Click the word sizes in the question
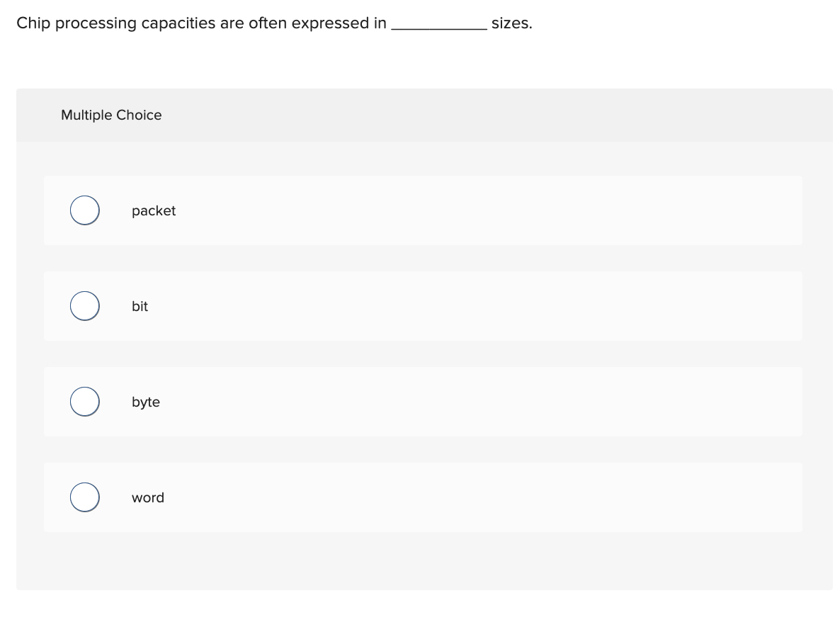The image size is (840, 632). (x=512, y=23)
